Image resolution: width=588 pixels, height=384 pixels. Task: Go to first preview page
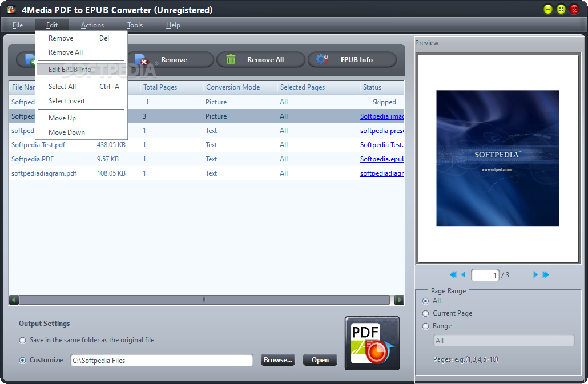pyautogui.click(x=453, y=274)
